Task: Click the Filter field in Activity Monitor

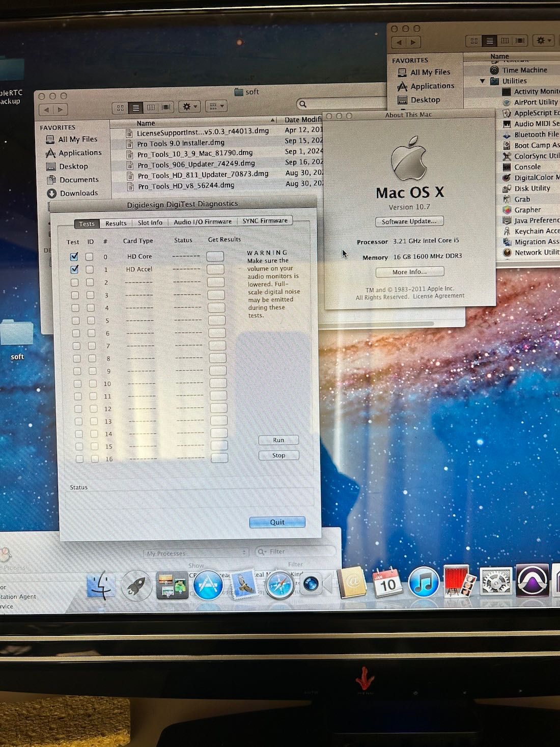Action: [x=295, y=551]
